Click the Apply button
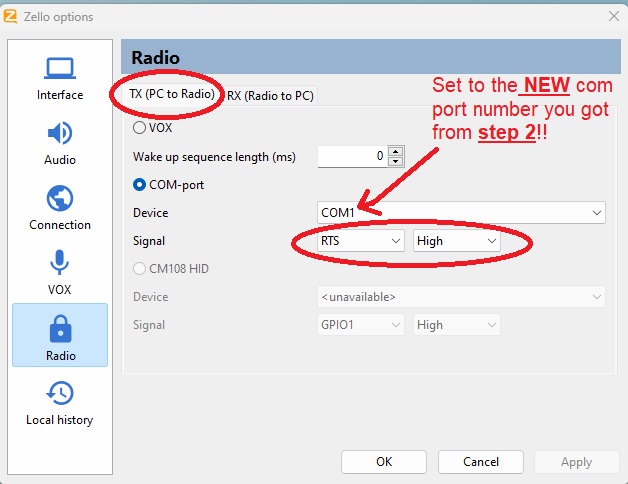Viewport: 628px width, 484px height. click(x=577, y=462)
